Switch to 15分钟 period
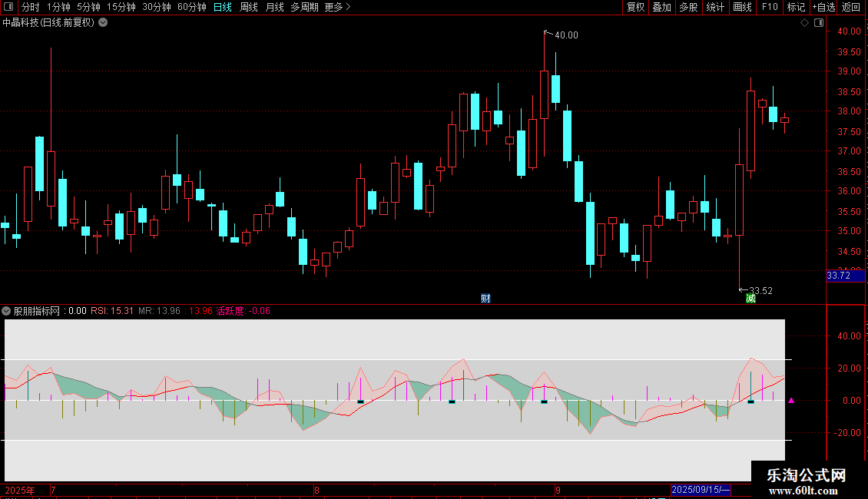 121,7
